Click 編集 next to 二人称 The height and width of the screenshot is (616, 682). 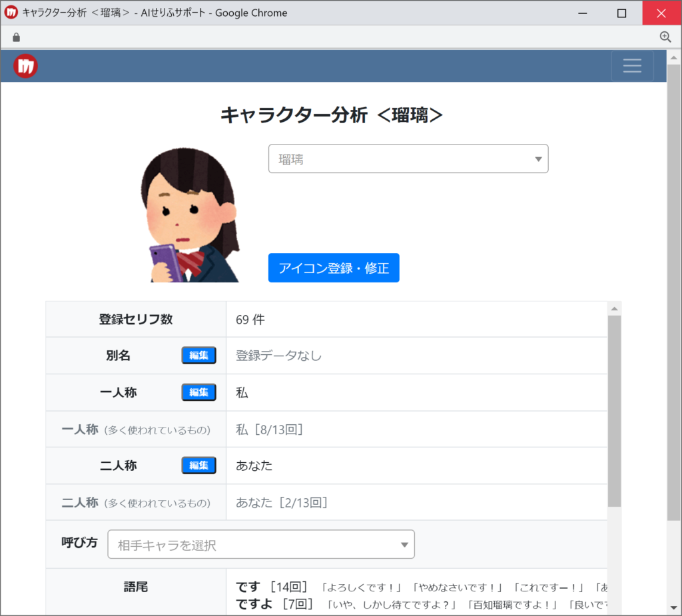coord(198,465)
